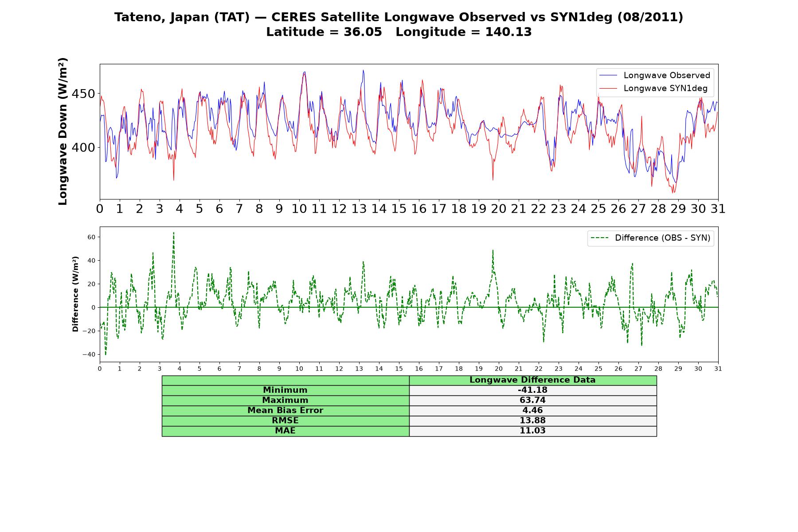Click the 450 tick on upper y-axis
This screenshot has width=798, height=532.
pos(83,94)
